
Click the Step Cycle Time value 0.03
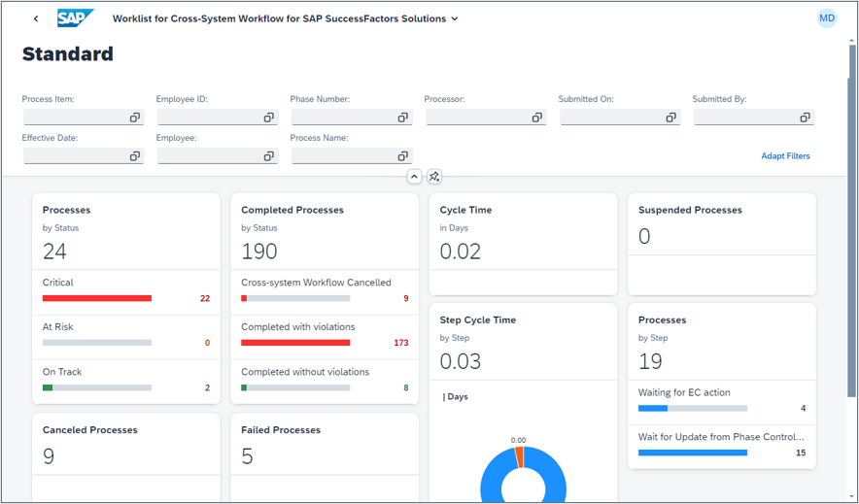click(461, 361)
